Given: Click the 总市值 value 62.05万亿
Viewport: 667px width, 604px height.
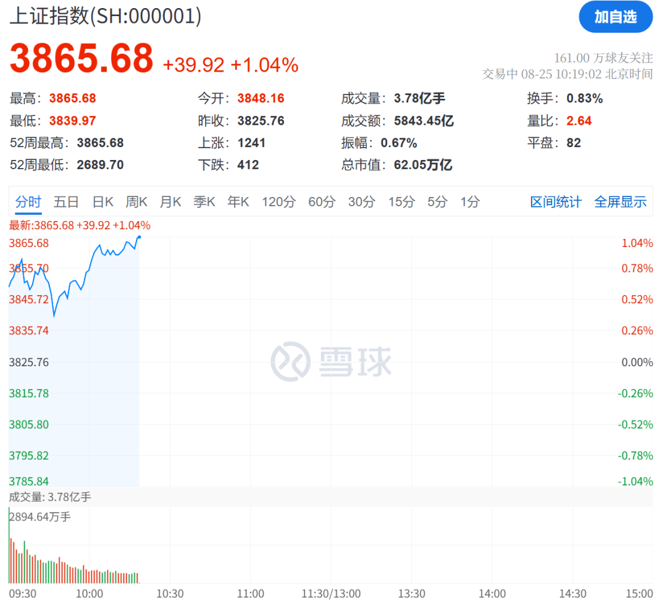Looking at the screenshot, I should coord(423,165).
